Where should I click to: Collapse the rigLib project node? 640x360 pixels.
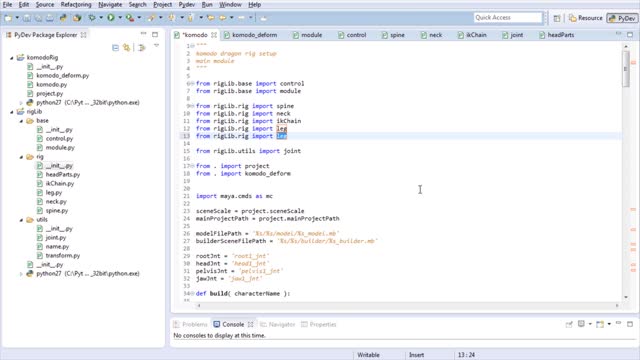pyautogui.click(x=12, y=111)
